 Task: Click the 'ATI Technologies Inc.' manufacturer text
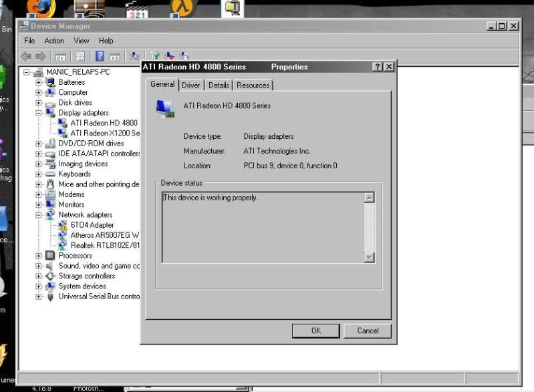tap(277, 151)
